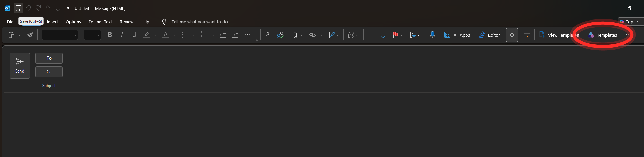
Task: Expand Follow Up flag options arrow
Action: [x=401, y=35]
